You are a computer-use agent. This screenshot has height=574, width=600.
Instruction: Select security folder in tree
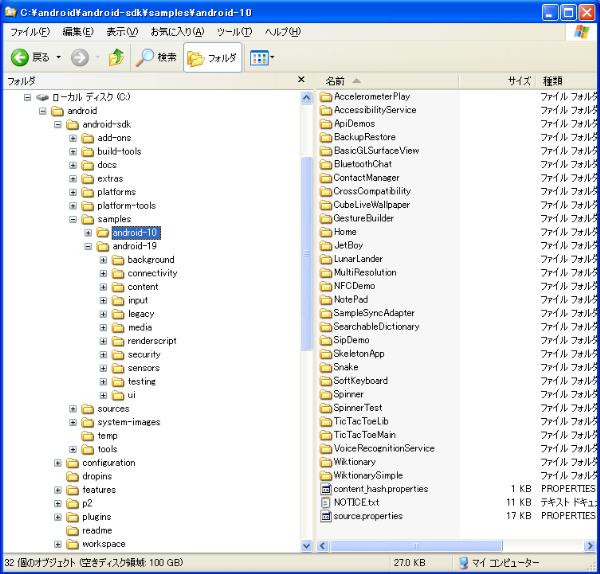(144, 355)
